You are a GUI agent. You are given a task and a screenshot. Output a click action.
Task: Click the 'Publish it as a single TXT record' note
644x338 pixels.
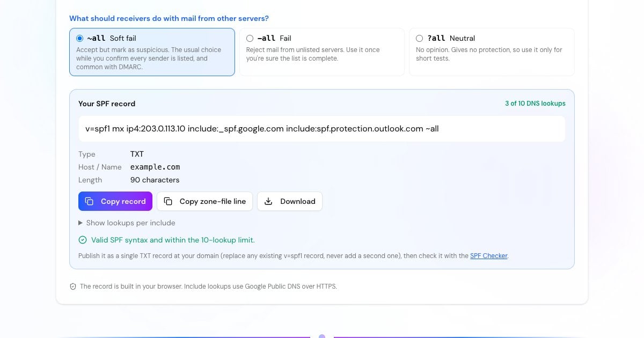[293, 256]
